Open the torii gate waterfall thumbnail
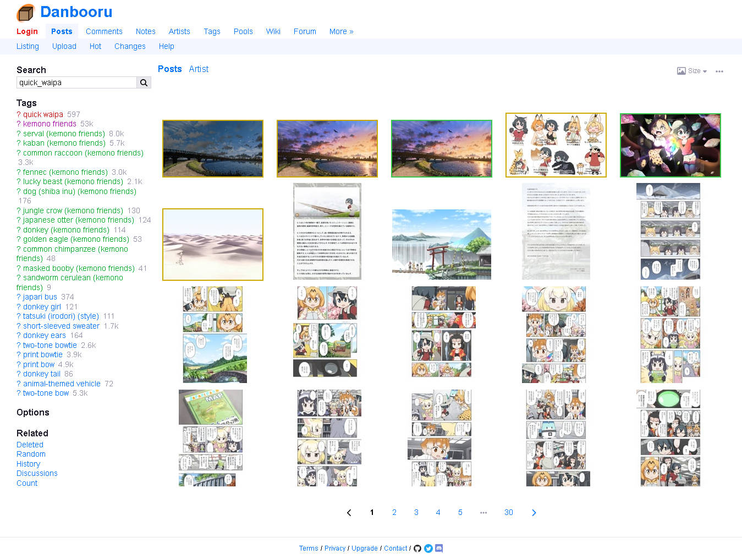The image size is (742, 560). pyautogui.click(x=442, y=245)
